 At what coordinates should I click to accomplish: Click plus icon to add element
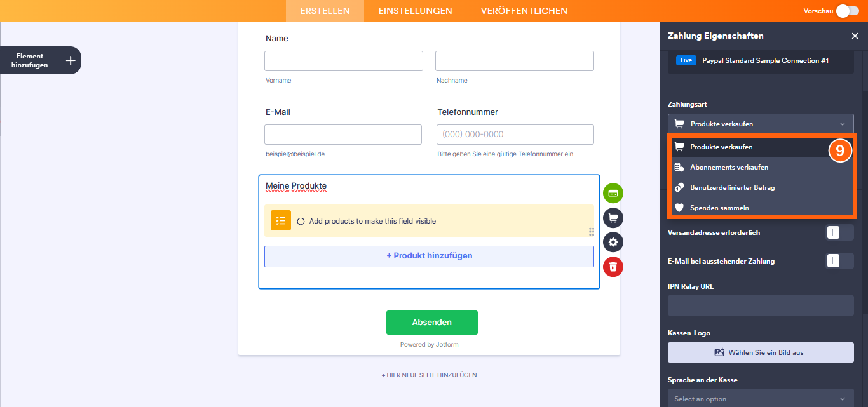click(x=71, y=60)
